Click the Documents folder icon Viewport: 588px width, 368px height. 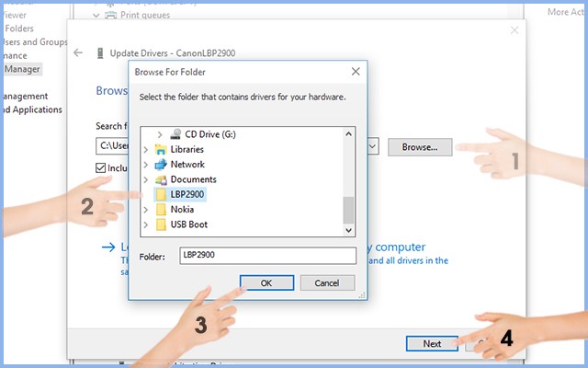pyautogui.click(x=161, y=180)
